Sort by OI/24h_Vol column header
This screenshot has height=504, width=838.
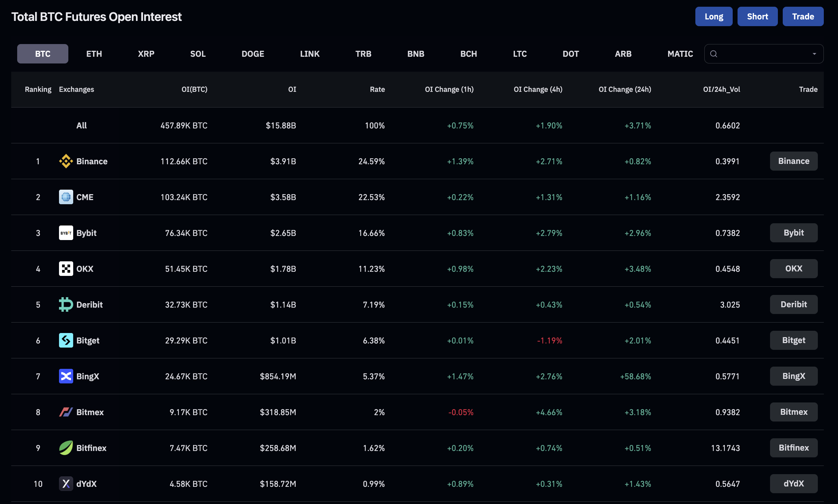[x=721, y=89]
